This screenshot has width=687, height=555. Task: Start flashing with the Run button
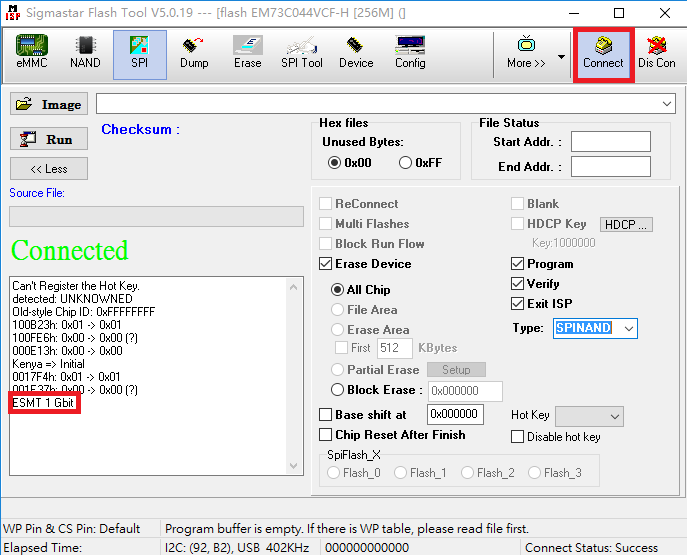[49, 139]
